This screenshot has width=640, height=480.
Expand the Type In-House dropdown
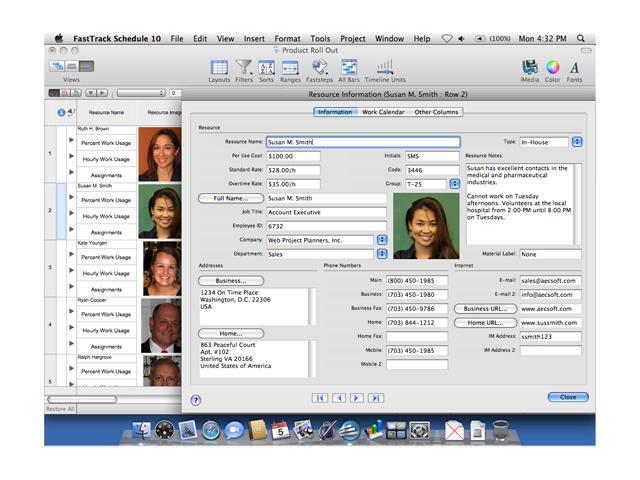(577, 142)
